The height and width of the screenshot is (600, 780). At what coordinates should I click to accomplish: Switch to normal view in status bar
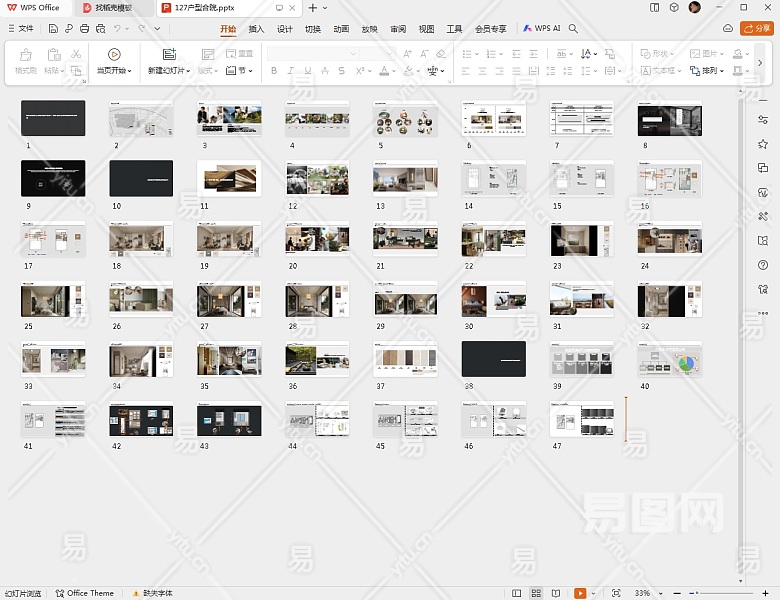[x=517, y=593]
